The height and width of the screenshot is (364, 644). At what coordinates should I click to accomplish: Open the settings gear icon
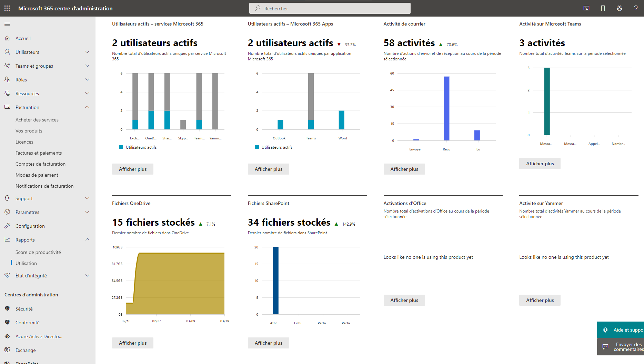620,8
